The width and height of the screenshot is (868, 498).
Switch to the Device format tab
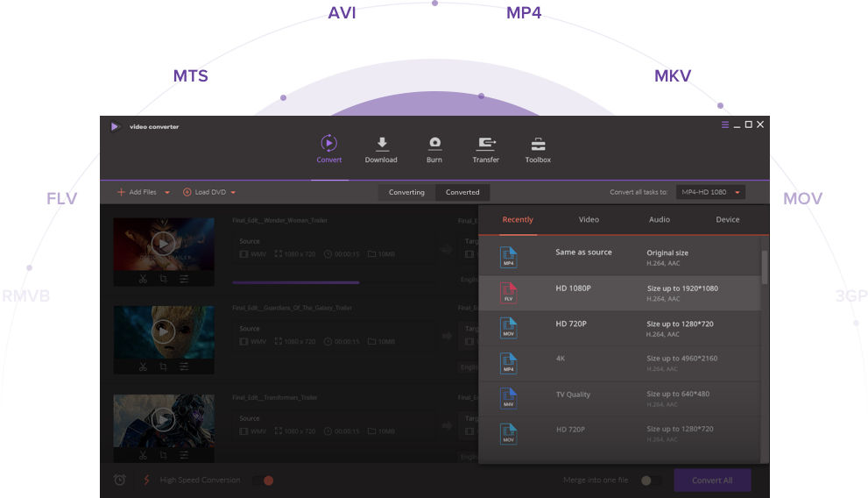(x=727, y=220)
